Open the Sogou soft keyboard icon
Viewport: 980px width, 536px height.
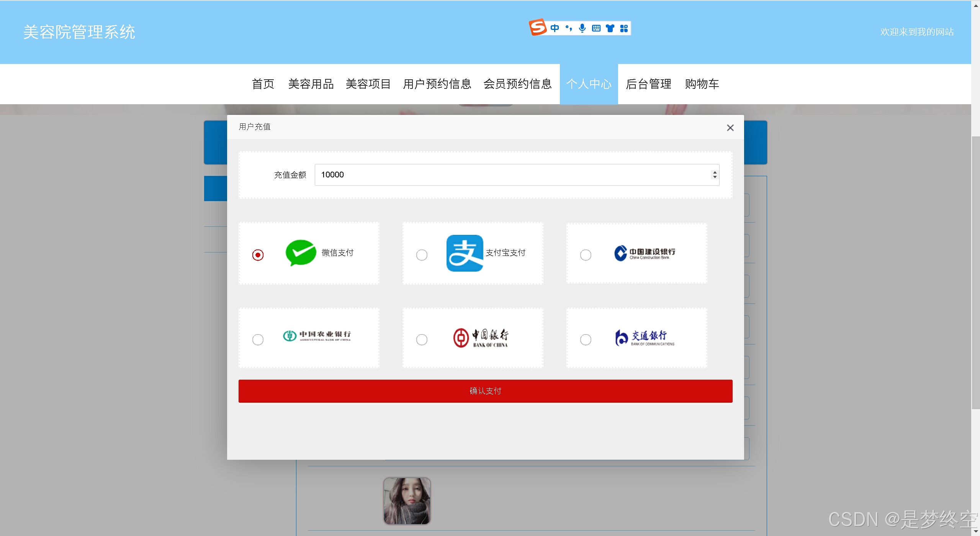click(x=596, y=28)
